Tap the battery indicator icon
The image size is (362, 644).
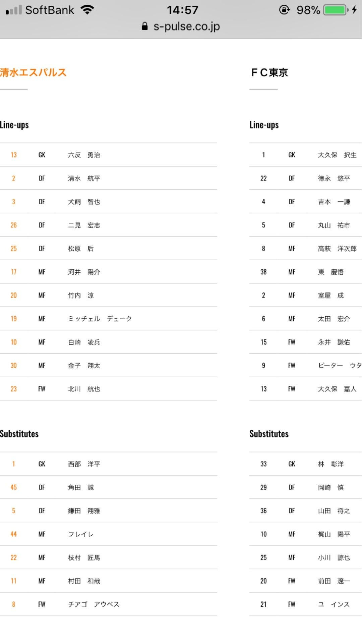(335, 10)
